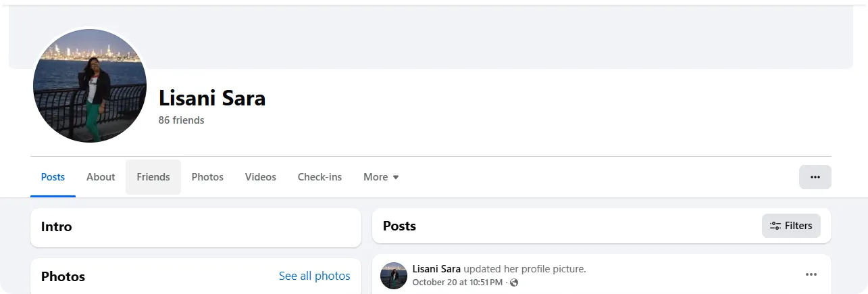Select the Posts tab
Viewport: 868px width, 294px height.
click(x=53, y=177)
